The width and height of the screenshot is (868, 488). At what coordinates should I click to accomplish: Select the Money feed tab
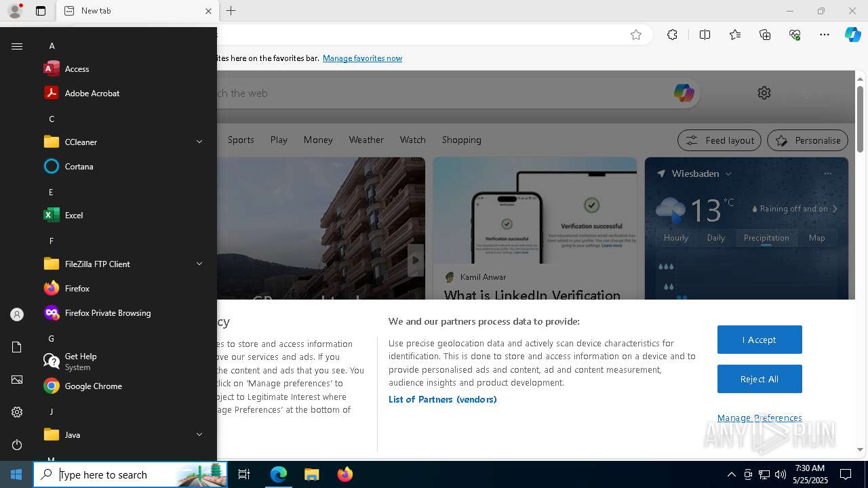point(318,140)
